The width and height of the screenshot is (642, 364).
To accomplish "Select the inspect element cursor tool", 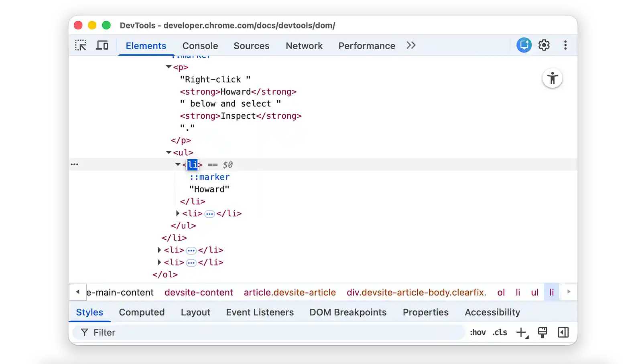I will (x=81, y=45).
